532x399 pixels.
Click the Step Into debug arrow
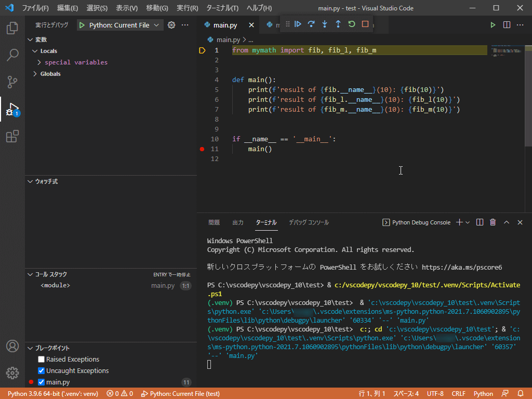click(x=325, y=24)
